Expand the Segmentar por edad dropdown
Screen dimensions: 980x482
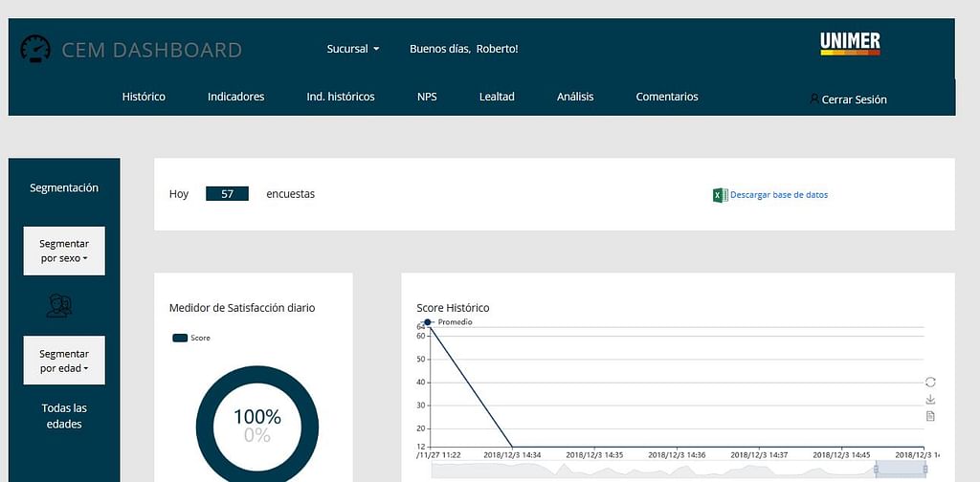(x=64, y=361)
